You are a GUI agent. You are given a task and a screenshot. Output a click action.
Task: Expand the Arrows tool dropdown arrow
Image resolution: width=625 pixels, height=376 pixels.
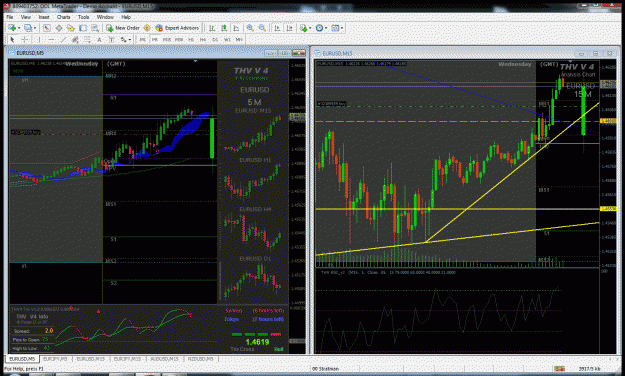click(130, 39)
